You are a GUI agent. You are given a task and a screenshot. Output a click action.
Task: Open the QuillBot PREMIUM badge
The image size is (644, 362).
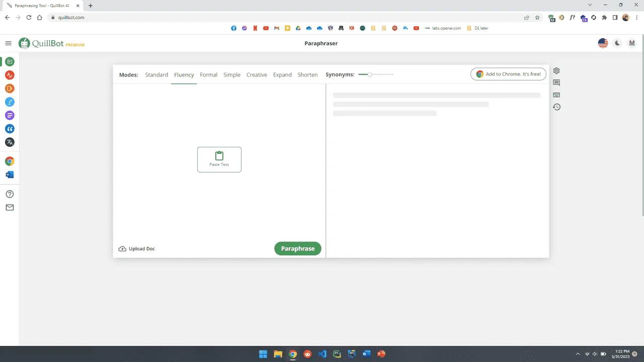(x=75, y=45)
